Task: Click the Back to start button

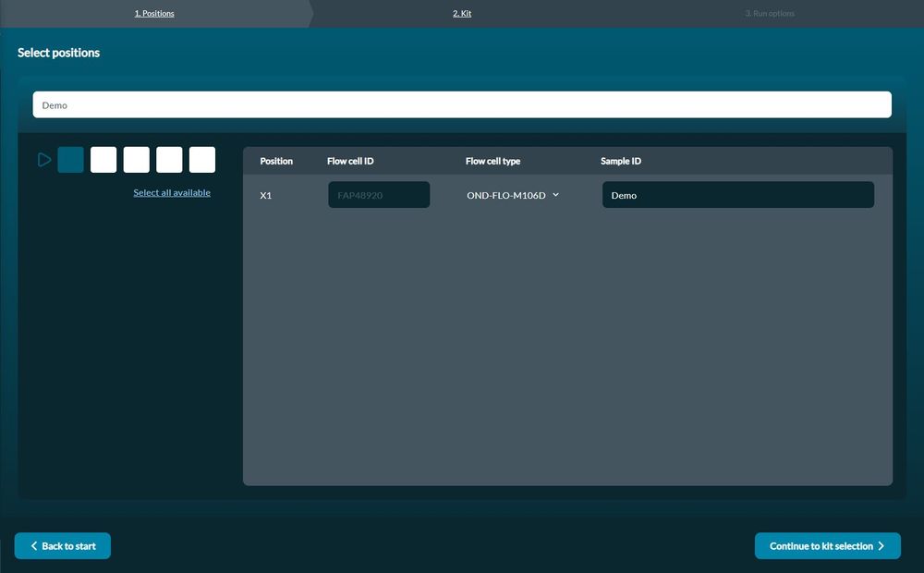Action: (x=63, y=546)
